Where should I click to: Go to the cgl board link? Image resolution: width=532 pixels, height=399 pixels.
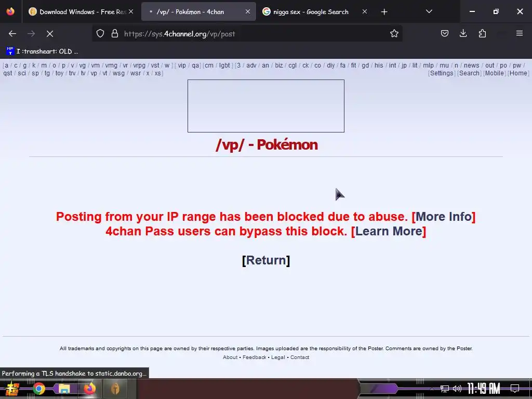292,65
